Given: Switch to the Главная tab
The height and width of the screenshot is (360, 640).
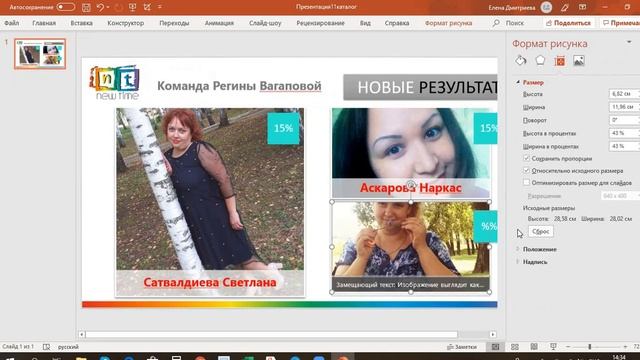Looking at the screenshot, I should [x=44, y=23].
